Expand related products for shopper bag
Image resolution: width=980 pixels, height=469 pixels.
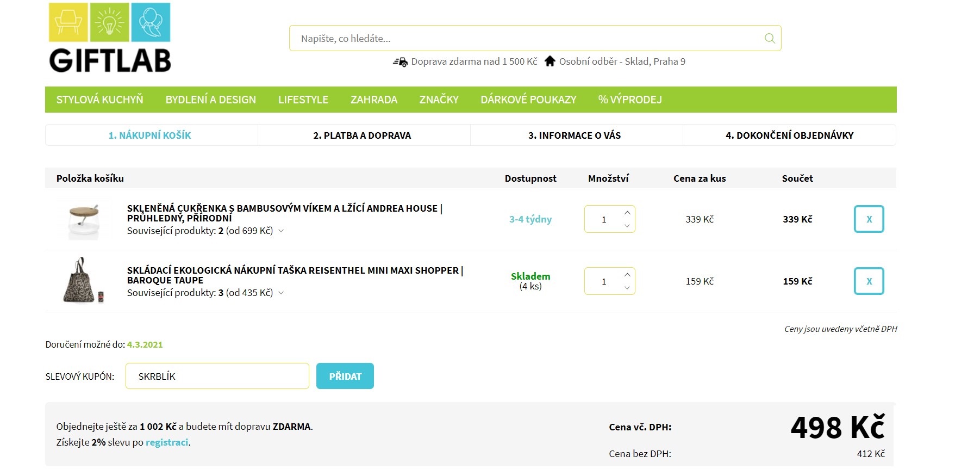281,293
